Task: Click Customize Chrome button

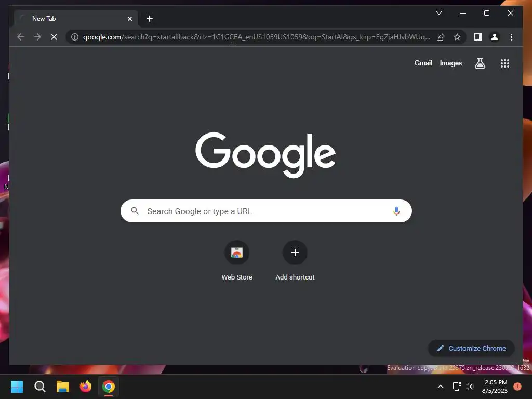Action: [471, 348]
